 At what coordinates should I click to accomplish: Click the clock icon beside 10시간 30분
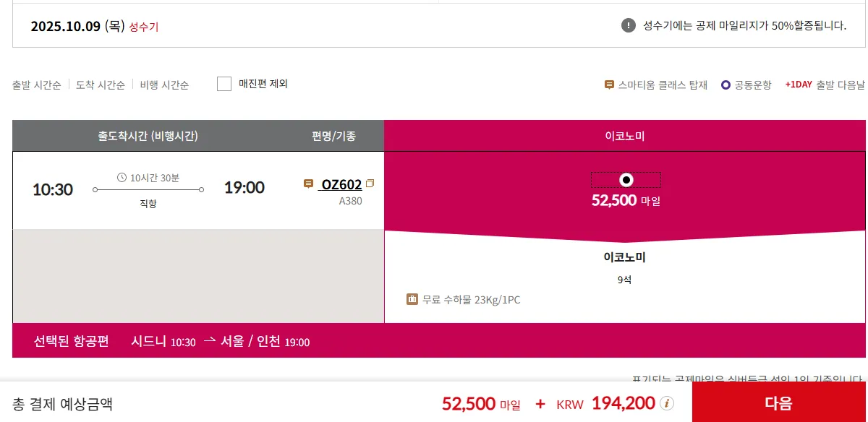(122, 178)
